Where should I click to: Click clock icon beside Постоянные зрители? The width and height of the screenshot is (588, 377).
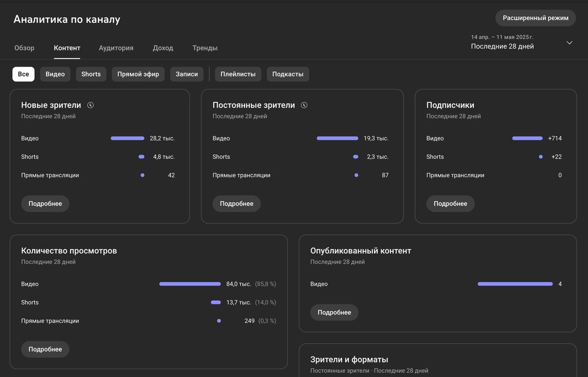coord(304,105)
